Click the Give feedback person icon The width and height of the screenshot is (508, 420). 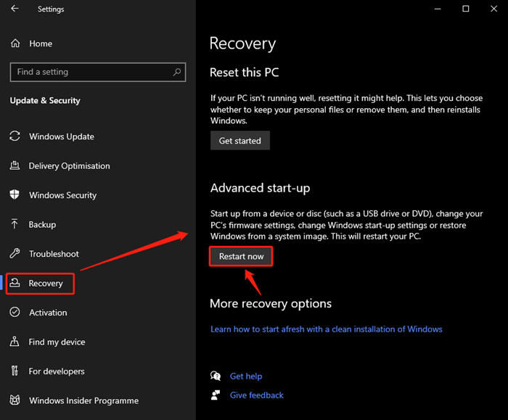pyautogui.click(x=216, y=395)
